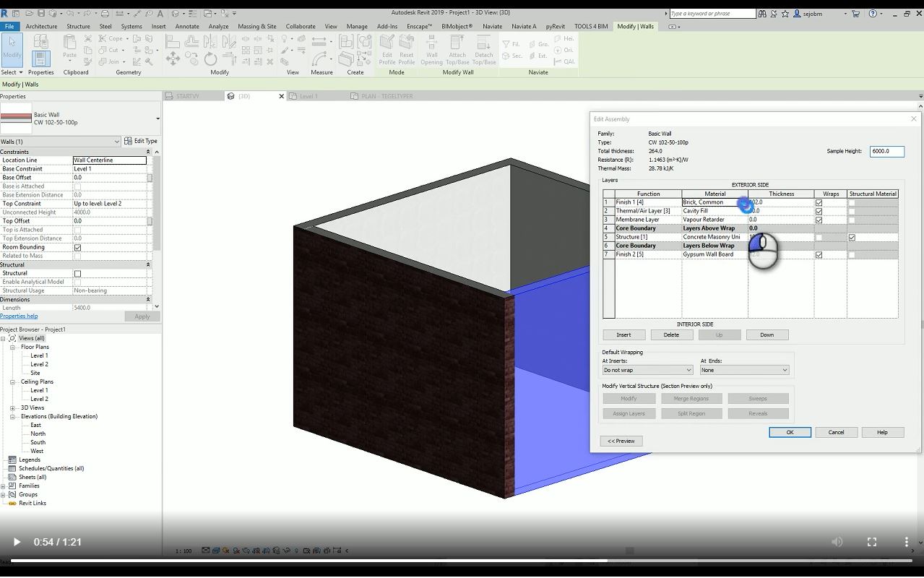The image size is (924, 578).
Task: Toggle Wraps checkbox for Structure [1] layer
Action: (819, 238)
